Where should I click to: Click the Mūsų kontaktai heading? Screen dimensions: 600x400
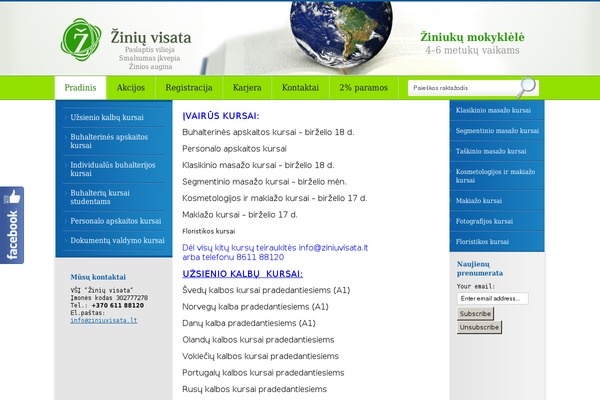click(x=98, y=277)
